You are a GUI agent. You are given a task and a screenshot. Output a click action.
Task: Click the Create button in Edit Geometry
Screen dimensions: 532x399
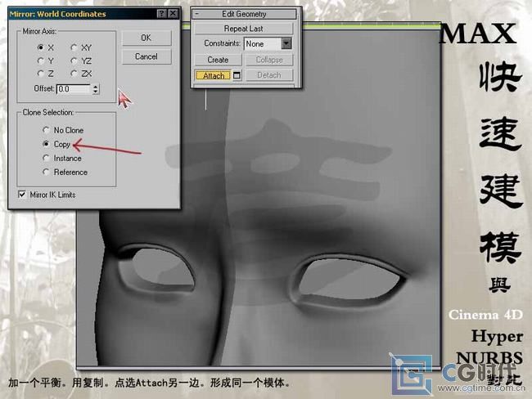pyautogui.click(x=218, y=60)
